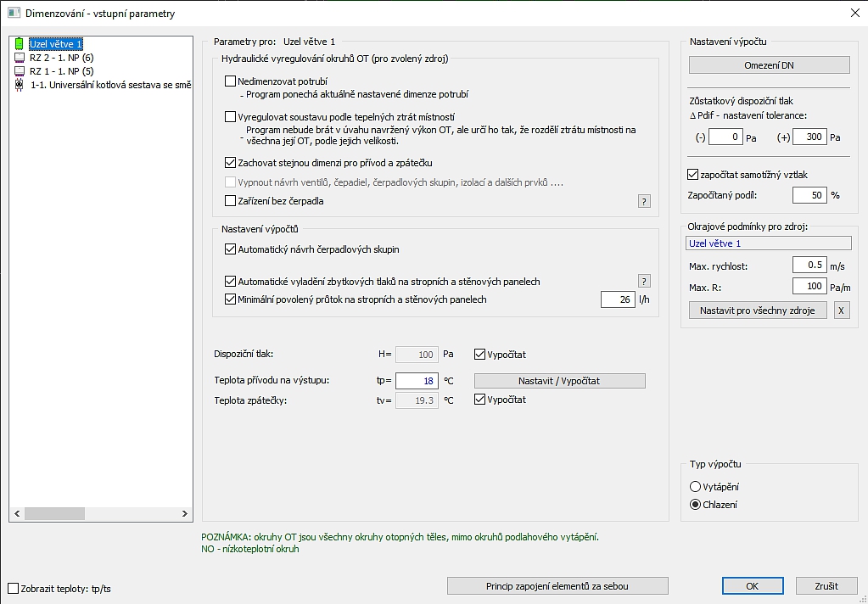The width and height of the screenshot is (868, 604).
Task: Select RZ 1 - 1. NP (5) in the tree
Action: pos(62,71)
